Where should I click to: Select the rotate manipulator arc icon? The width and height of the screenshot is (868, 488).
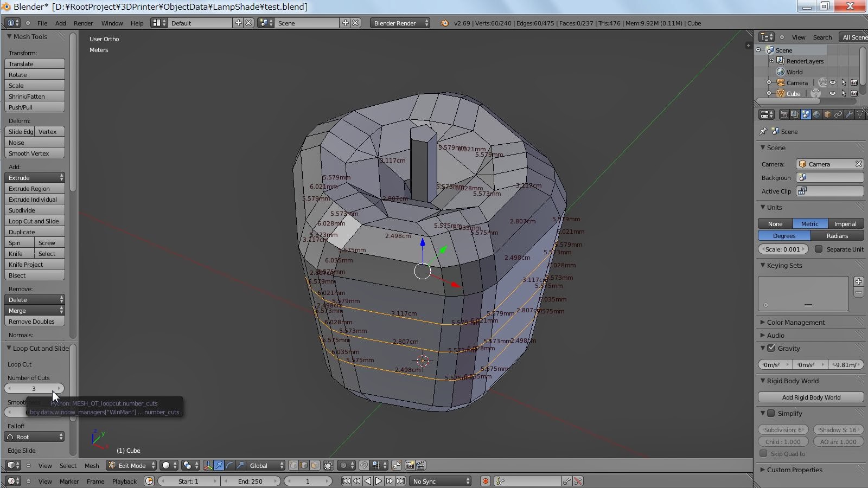(229, 466)
